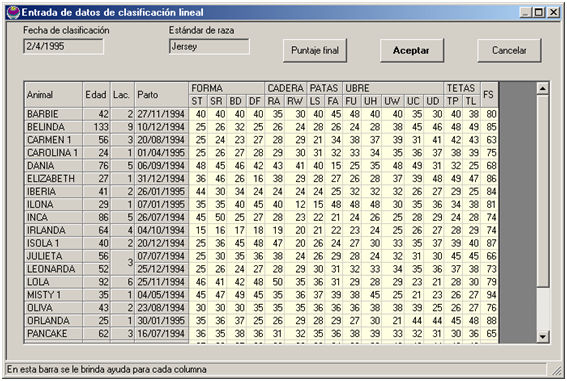Minimize the data entry window
Viewport: 567px width, 381px height.
tap(526, 12)
